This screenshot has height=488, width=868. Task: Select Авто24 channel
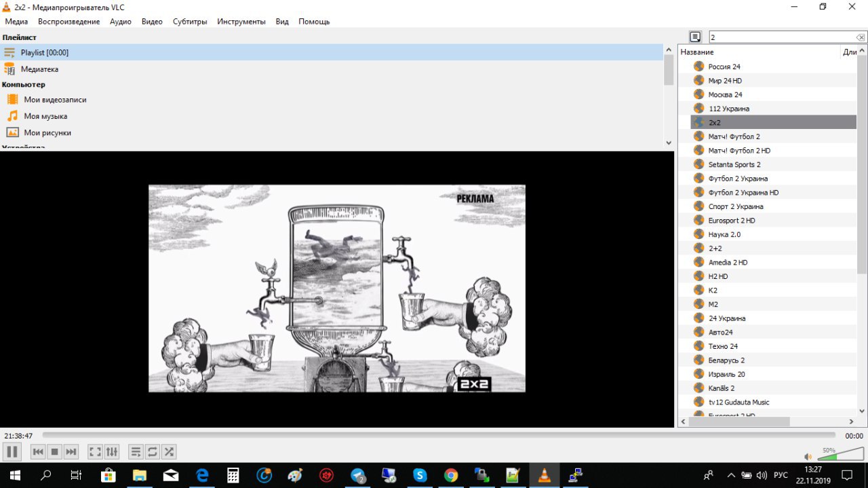[720, 332]
